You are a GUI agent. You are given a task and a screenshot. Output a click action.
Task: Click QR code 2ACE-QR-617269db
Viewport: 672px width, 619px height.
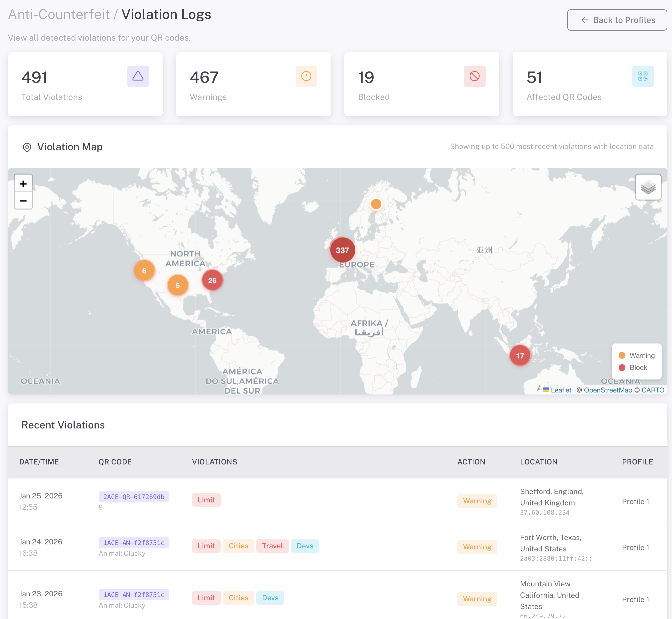(134, 497)
